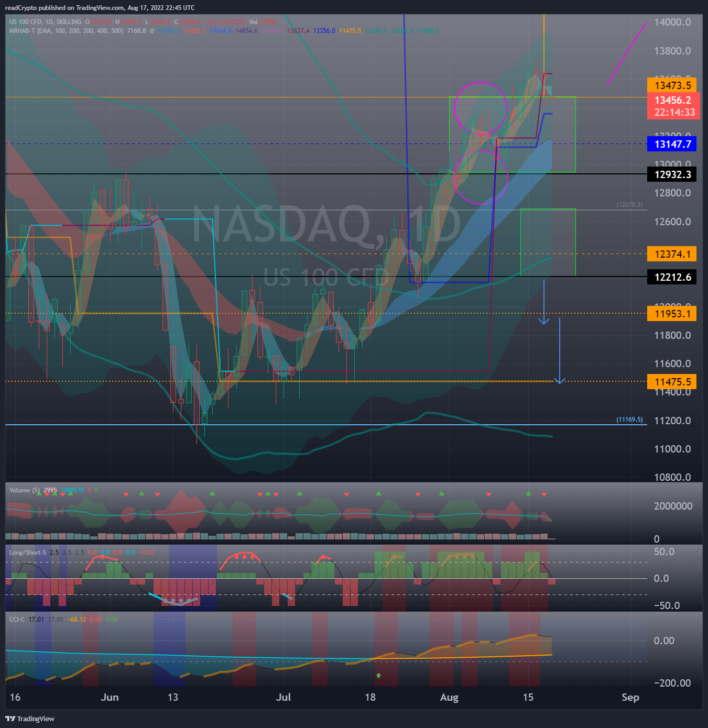This screenshot has height=728, width=708.
Task: Click the 22:14:33 countdown timer label
Action: (674, 112)
